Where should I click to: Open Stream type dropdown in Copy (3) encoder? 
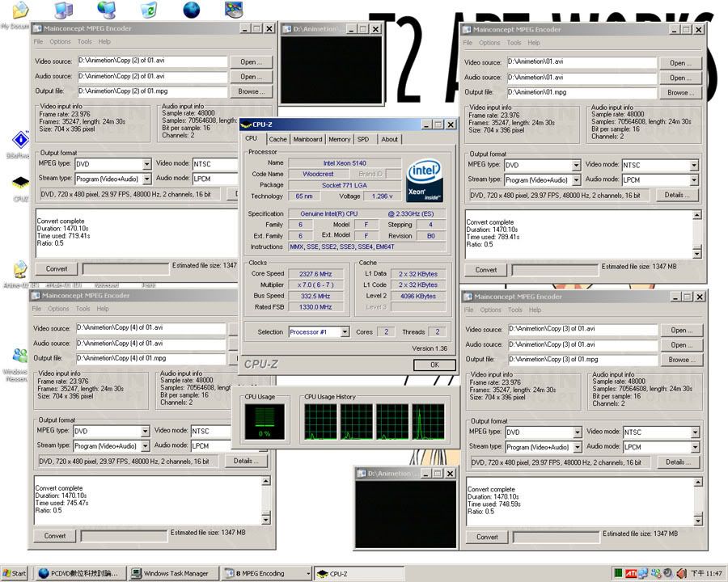coord(577,447)
